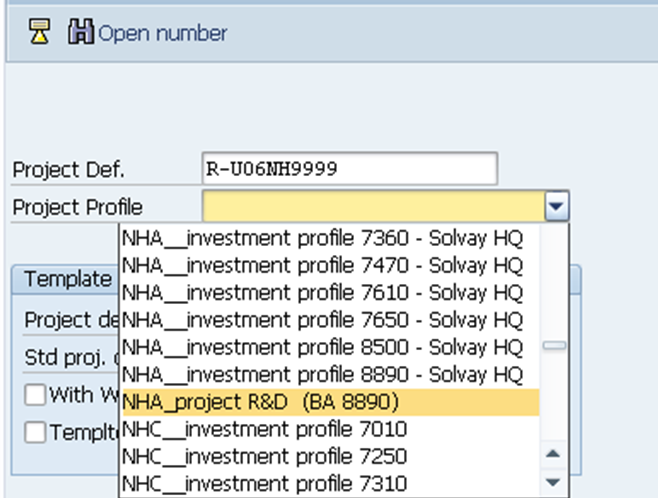The image size is (658, 498).
Task: Click the lamp icon in the toolbar
Action: pyautogui.click(x=39, y=33)
